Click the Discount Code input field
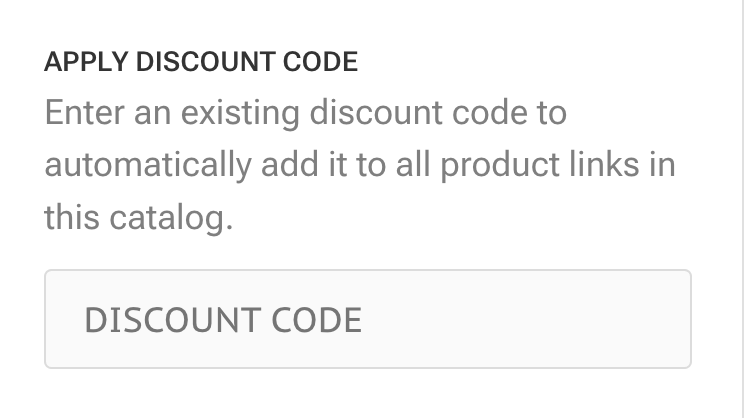The width and height of the screenshot is (744, 418). [x=367, y=319]
